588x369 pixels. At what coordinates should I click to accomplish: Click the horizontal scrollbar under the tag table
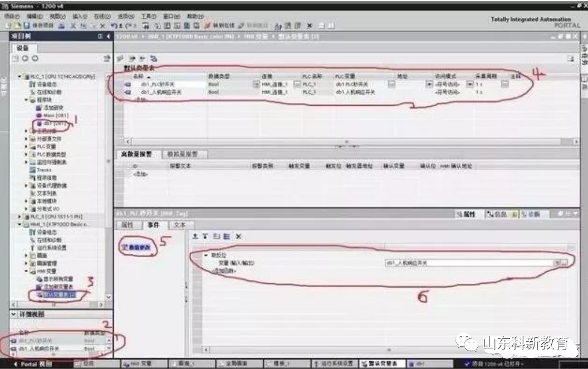point(346,142)
